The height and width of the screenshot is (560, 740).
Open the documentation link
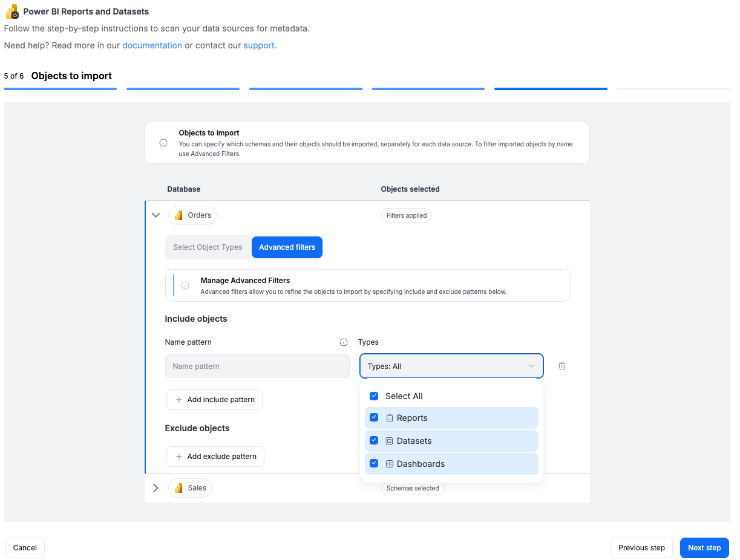(x=152, y=45)
